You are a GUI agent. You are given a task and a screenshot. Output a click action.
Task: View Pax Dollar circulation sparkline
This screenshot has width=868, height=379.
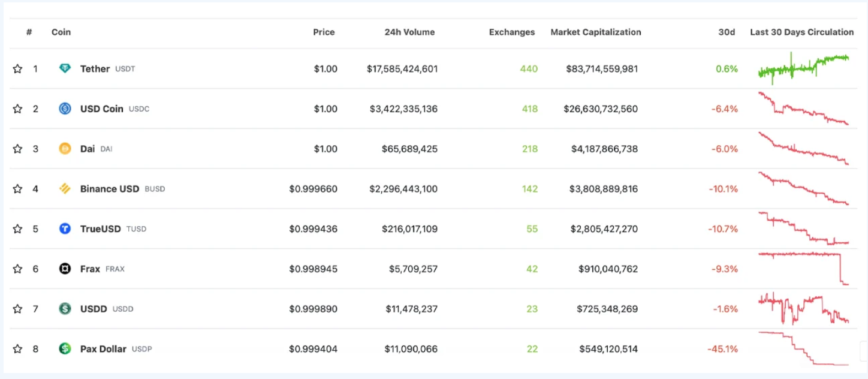click(804, 348)
